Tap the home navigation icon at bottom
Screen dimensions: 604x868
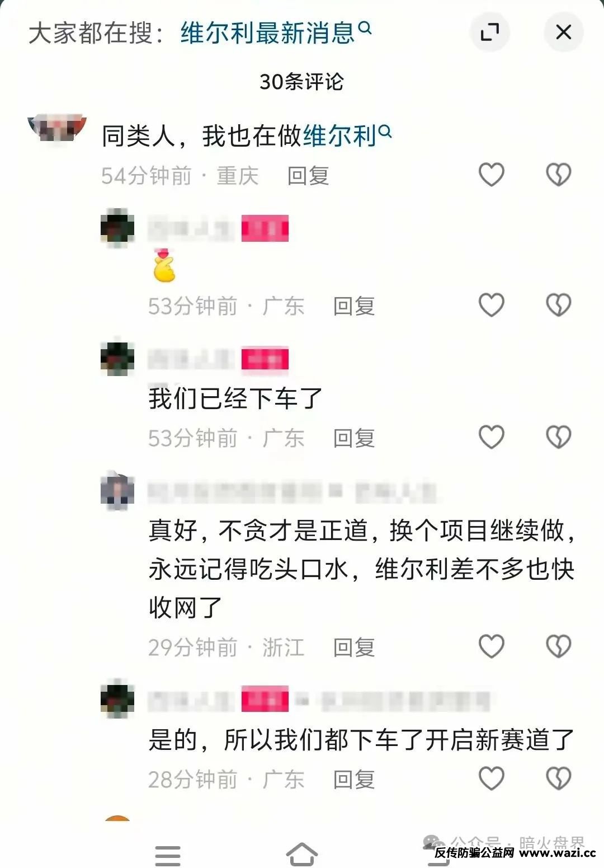(x=302, y=854)
